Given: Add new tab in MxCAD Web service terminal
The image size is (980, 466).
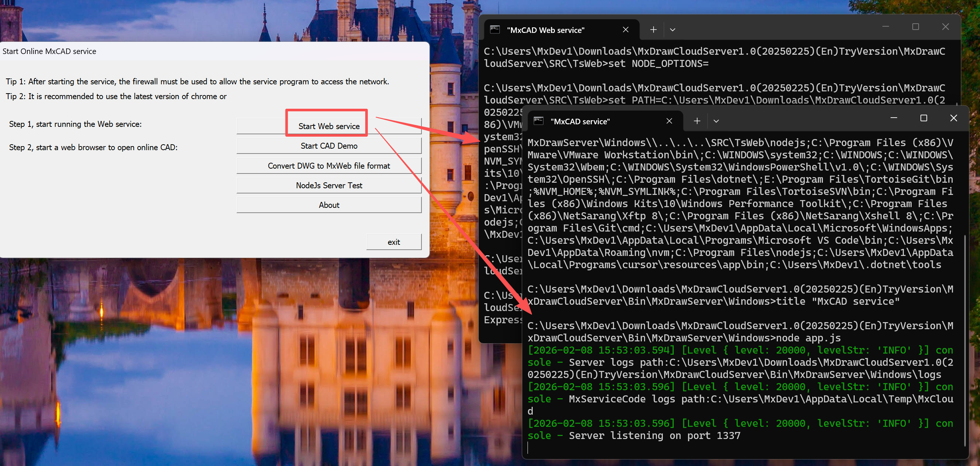Looking at the screenshot, I should 653,30.
